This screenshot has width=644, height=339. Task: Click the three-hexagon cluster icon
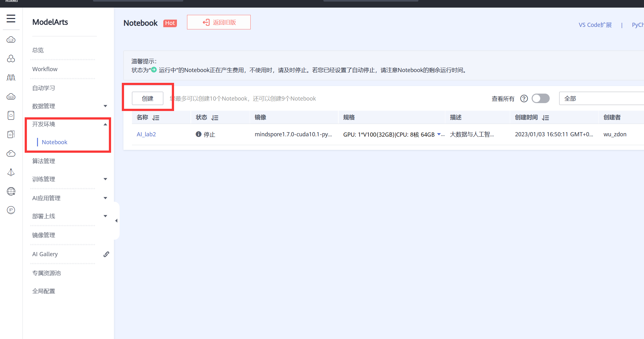11,59
